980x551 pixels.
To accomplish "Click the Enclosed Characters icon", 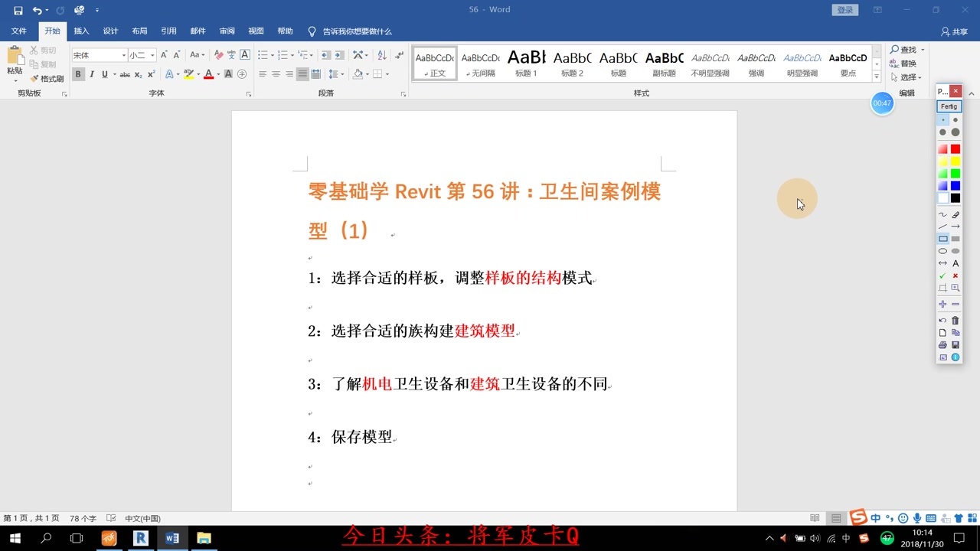I will coord(242,74).
